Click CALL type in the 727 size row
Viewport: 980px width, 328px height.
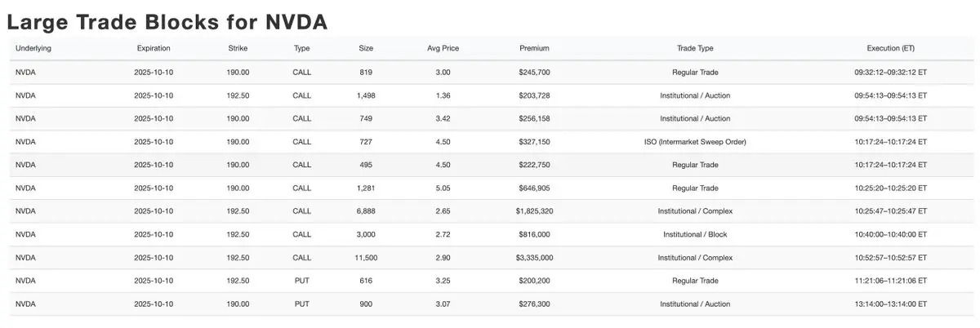click(x=302, y=141)
